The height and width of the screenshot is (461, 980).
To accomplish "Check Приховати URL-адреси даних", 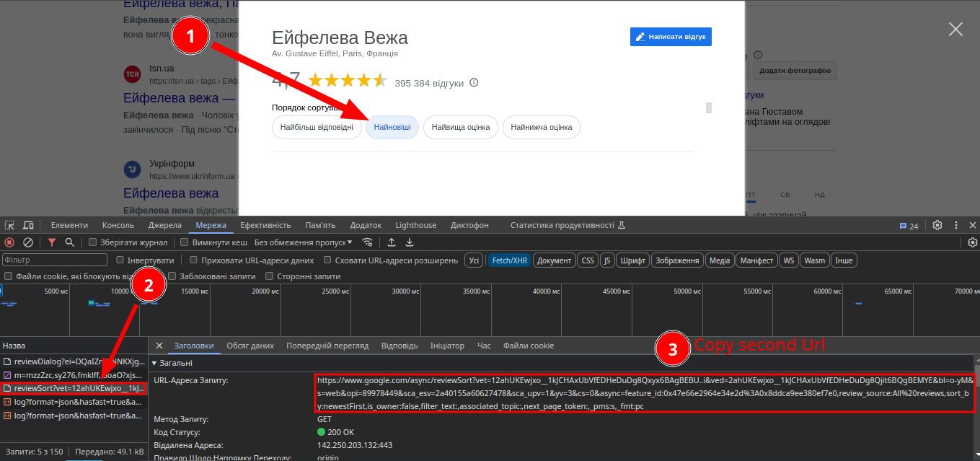I will pyautogui.click(x=193, y=260).
